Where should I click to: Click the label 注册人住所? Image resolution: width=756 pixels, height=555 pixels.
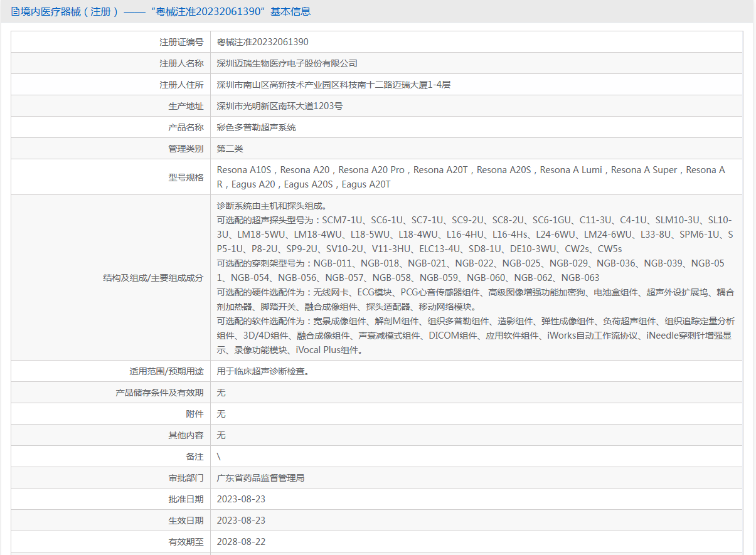click(x=182, y=85)
